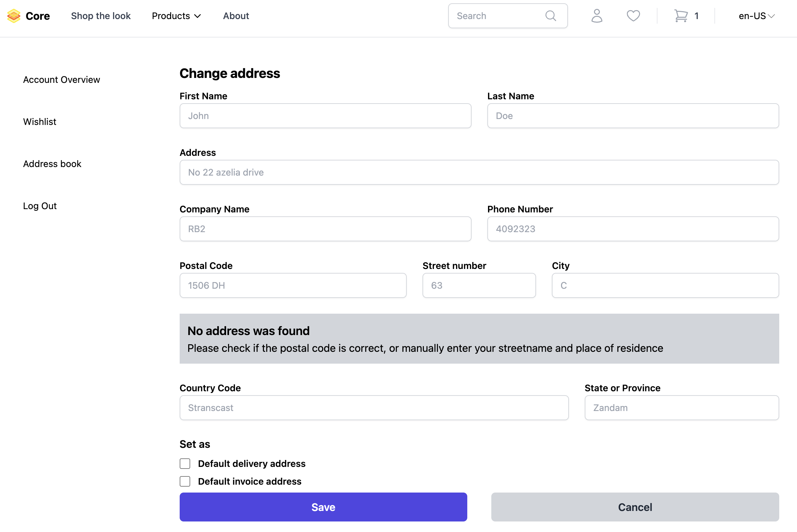797x532 pixels.
Task: Open the user account icon
Action: 597,15
